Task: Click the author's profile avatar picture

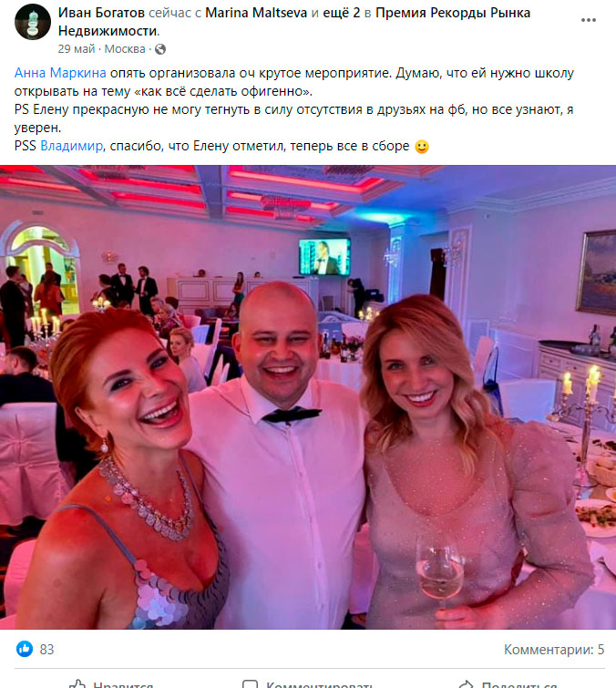Action: coord(33,22)
